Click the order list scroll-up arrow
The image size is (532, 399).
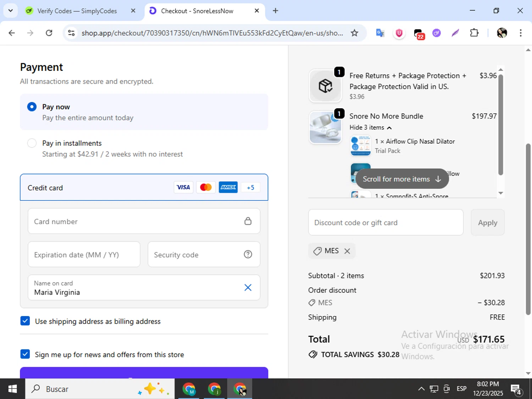click(501, 70)
